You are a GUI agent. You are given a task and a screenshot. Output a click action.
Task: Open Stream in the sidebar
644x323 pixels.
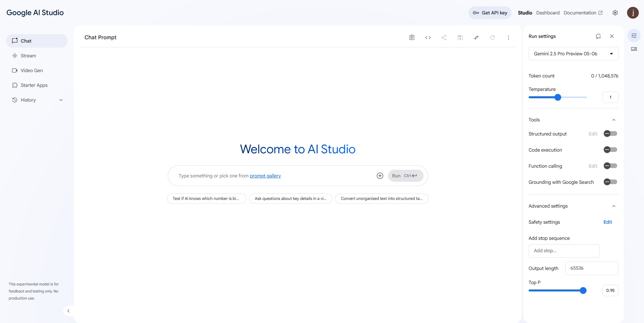37,56
